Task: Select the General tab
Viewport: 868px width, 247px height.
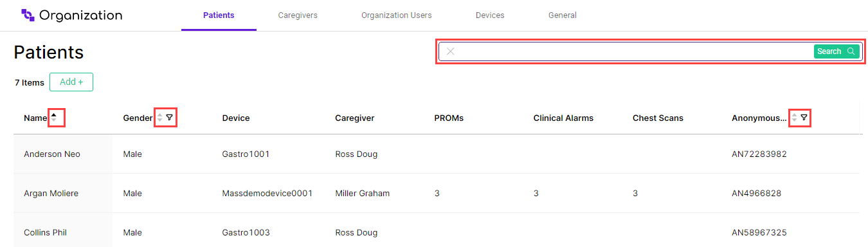Action: [x=563, y=15]
